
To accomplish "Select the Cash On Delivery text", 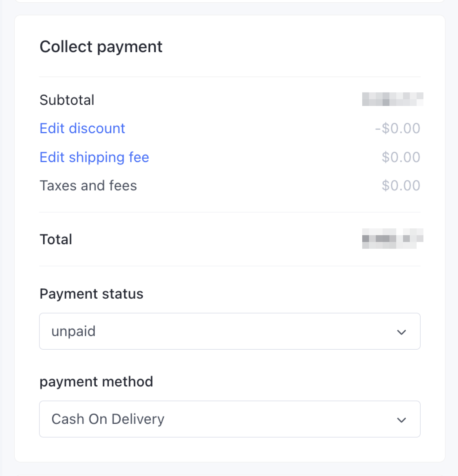I will pyautogui.click(x=108, y=419).
